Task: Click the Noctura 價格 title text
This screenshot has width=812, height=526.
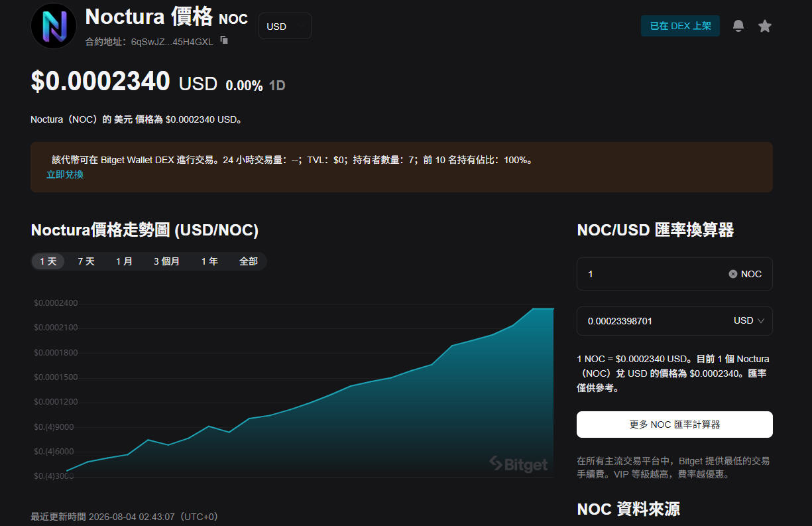Action: click(x=149, y=16)
